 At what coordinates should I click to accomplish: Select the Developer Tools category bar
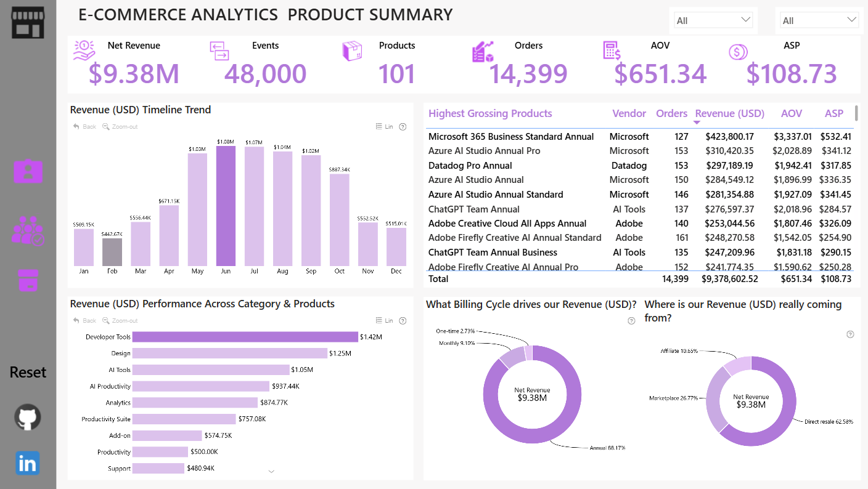click(x=245, y=337)
